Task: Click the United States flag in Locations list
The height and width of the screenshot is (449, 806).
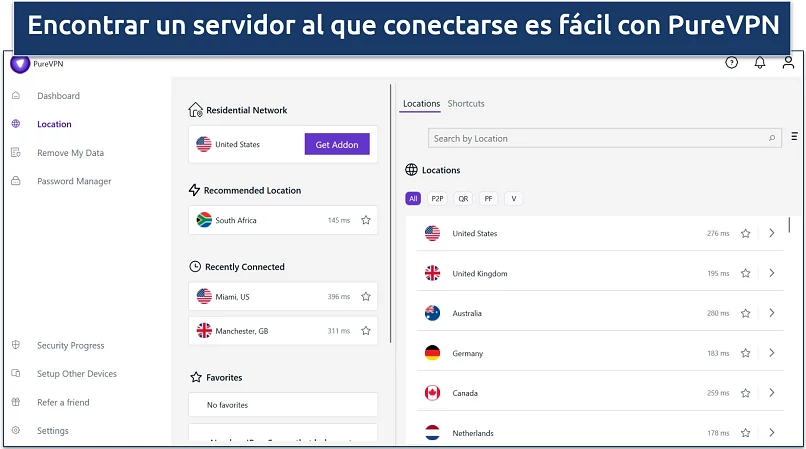Action: (x=432, y=234)
